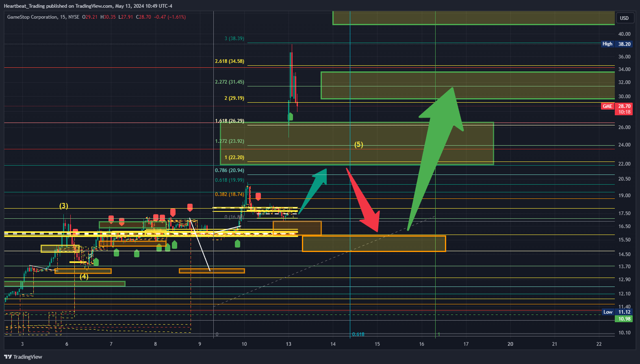Select the close value C28.70
Image resolution: width=640 pixels, height=364 pixels.
click(143, 17)
